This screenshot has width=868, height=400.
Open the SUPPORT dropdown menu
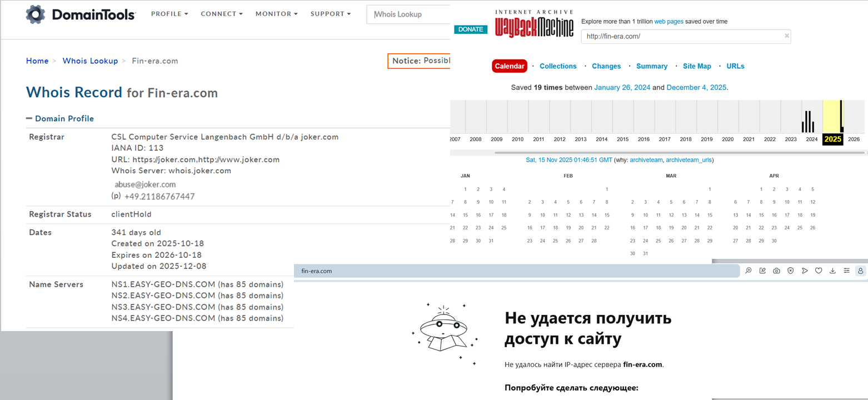331,14
